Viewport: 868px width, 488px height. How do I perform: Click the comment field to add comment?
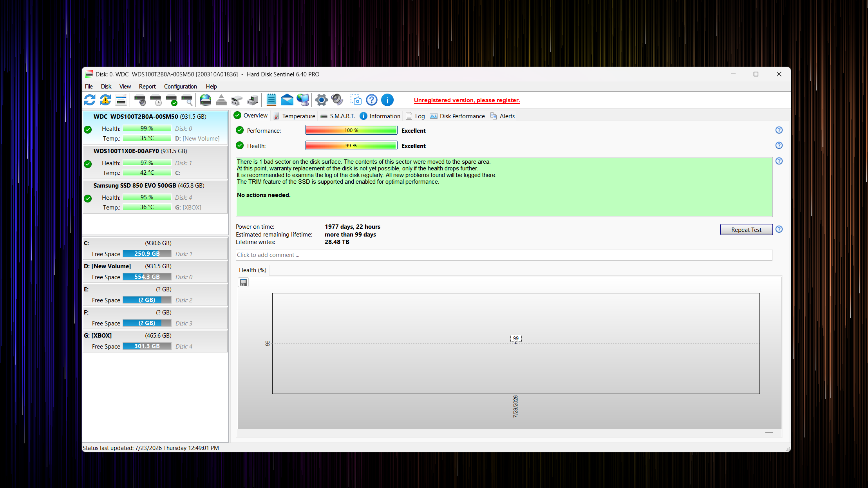pyautogui.click(x=504, y=255)
